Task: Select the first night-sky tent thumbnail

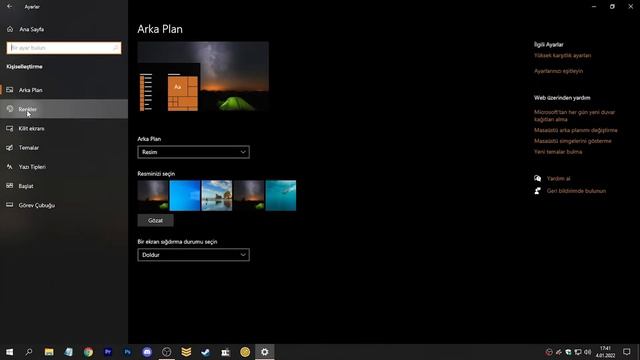Action: coord(153,196)
